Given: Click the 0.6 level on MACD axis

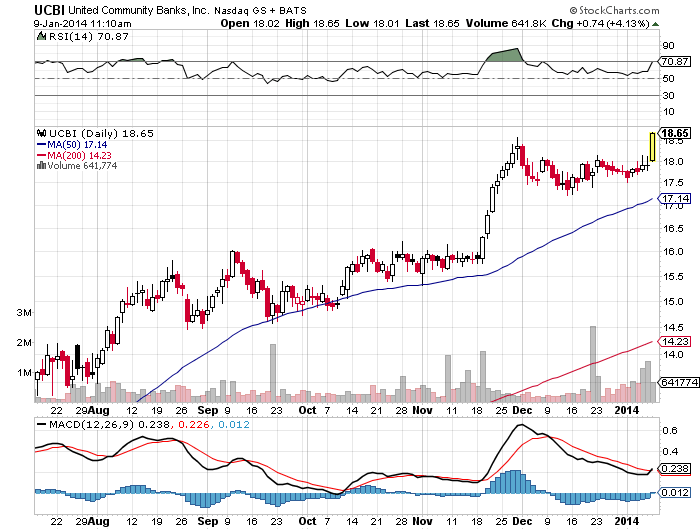Looking at the screenshot, I should pos(671,431).
